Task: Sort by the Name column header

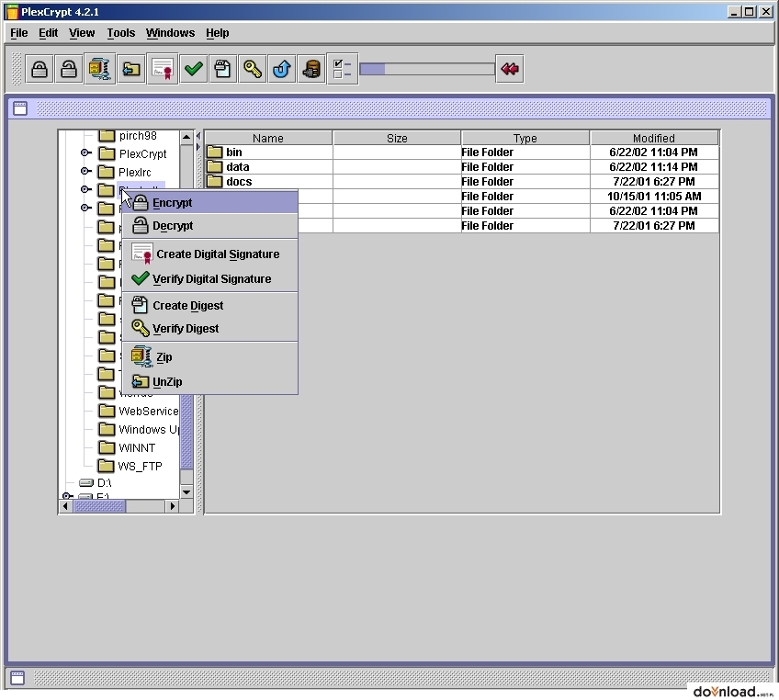Action: coord(268,138)
